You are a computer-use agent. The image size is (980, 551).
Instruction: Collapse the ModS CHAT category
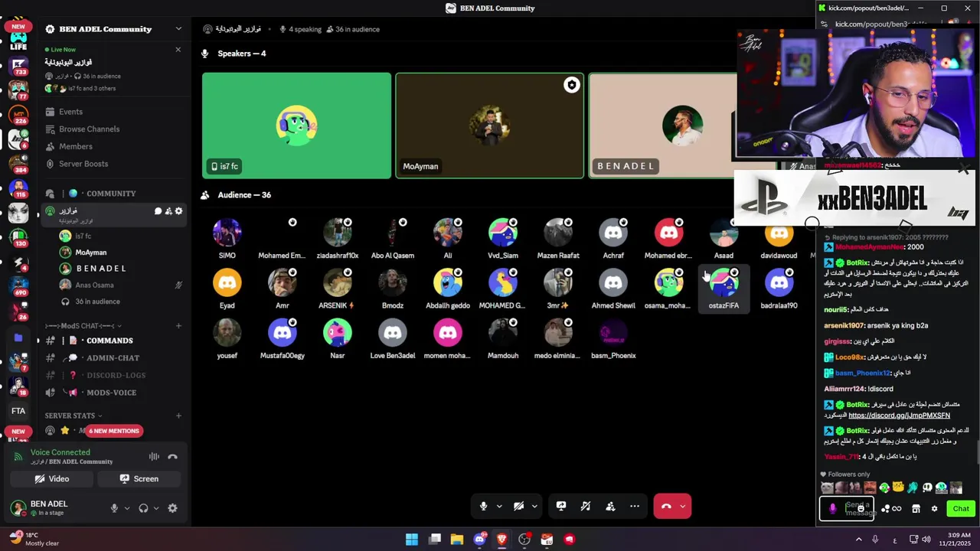83,326
